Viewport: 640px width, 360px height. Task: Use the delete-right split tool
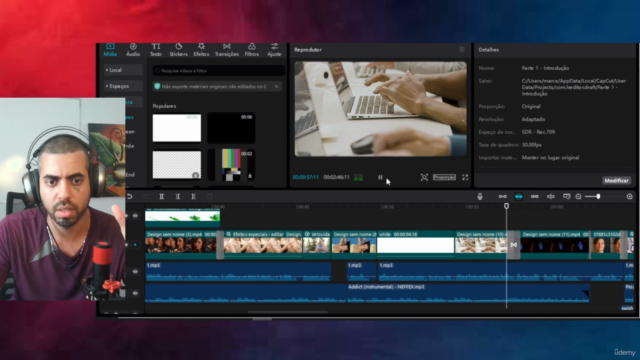coord(193,197)
